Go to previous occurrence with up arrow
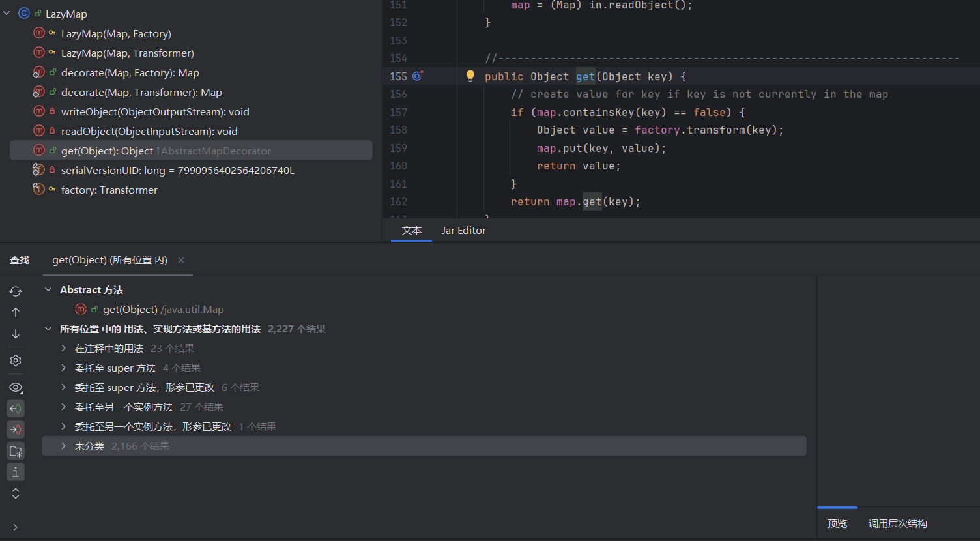Image resolution: width=980 pixels, height=541 pixels. pyautogui.click(x=16, y=313)
